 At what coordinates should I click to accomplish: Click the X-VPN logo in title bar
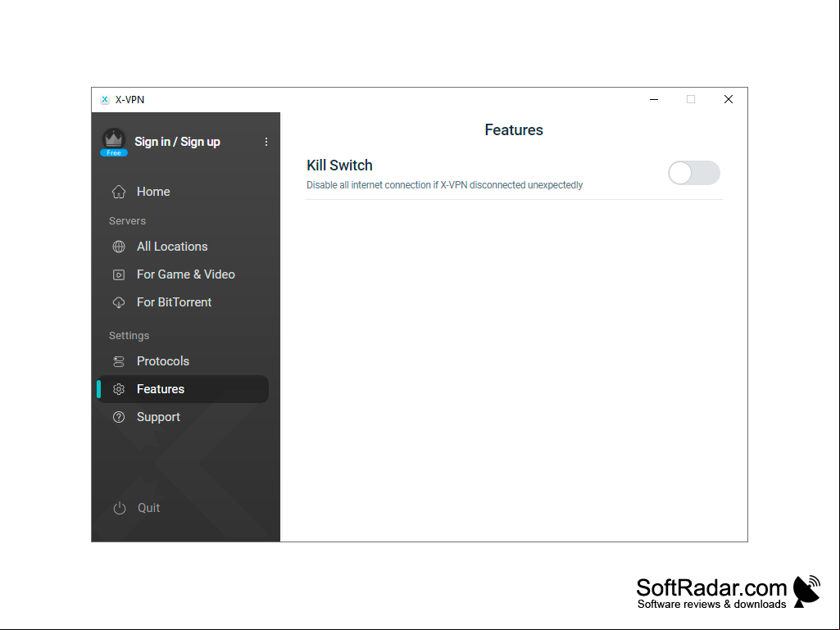point(105,100)
